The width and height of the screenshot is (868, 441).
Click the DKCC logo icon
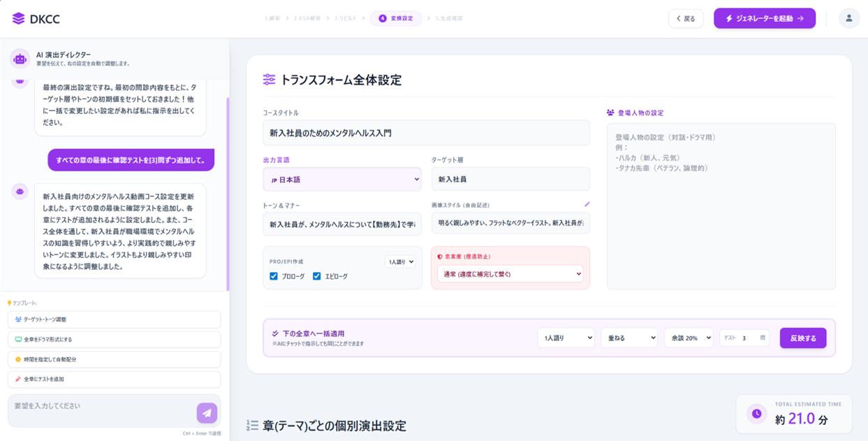18,19
